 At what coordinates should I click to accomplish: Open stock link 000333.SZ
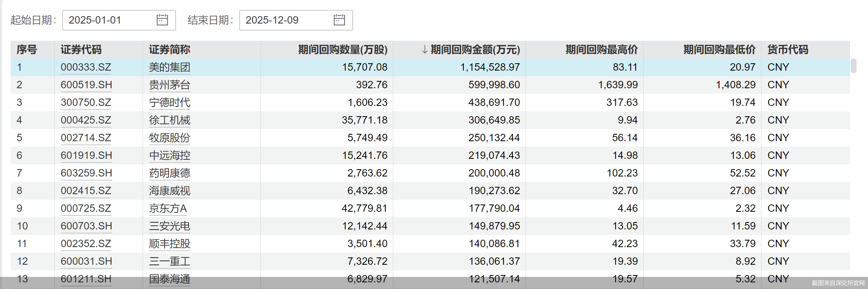(86, 67)
